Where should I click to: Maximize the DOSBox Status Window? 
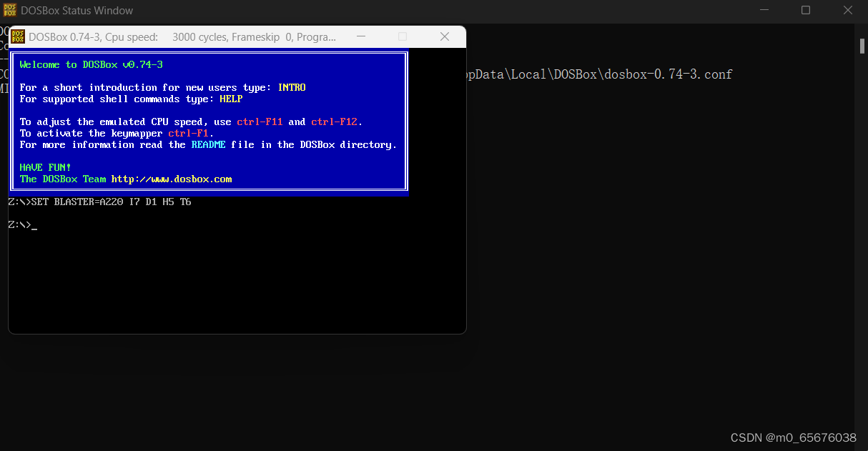pyautogui.click(x=806, y=10)
